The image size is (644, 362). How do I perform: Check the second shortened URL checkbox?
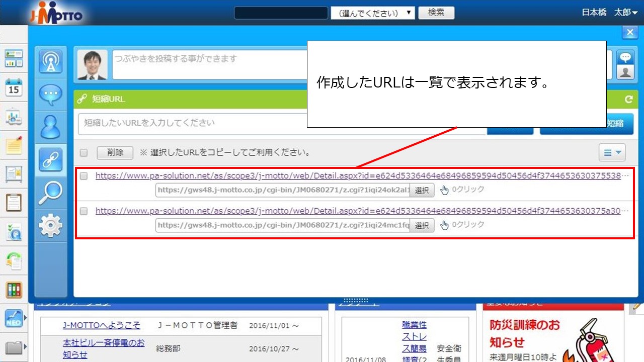[x=84, y=211]
